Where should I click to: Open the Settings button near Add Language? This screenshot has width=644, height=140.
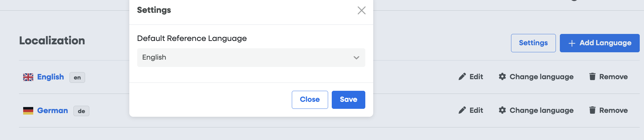coord(533,43)
